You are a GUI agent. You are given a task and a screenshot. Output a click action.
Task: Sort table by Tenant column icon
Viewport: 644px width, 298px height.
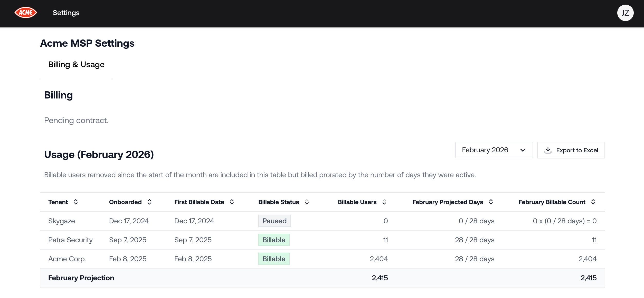pos(76,202)
